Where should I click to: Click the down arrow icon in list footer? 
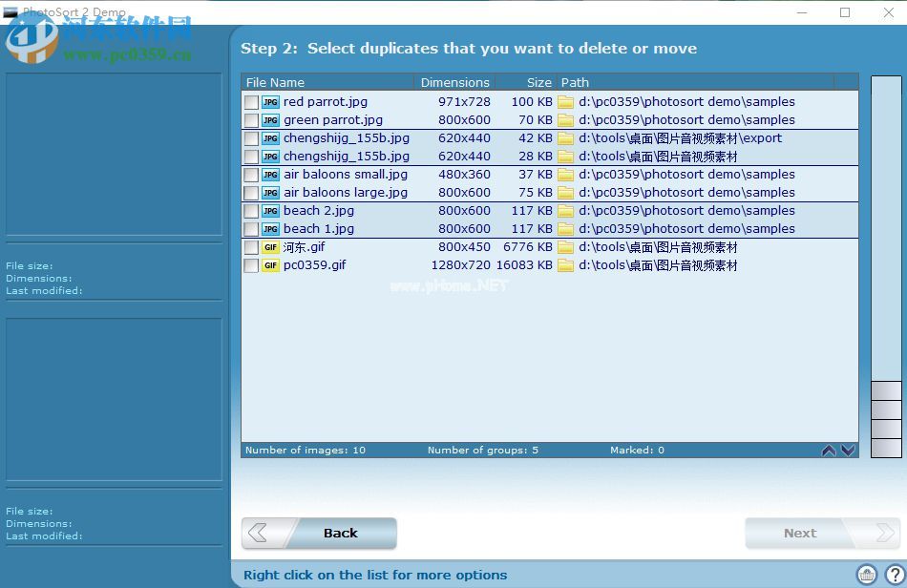(x=847, y=451)
